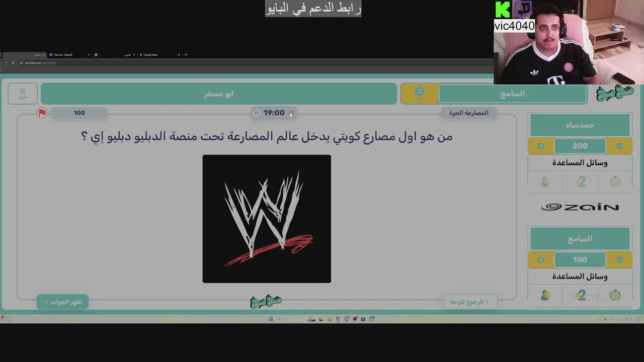644x362 pixels.
Task: Click the Kick logo on stream overlay
Action: 503,9
